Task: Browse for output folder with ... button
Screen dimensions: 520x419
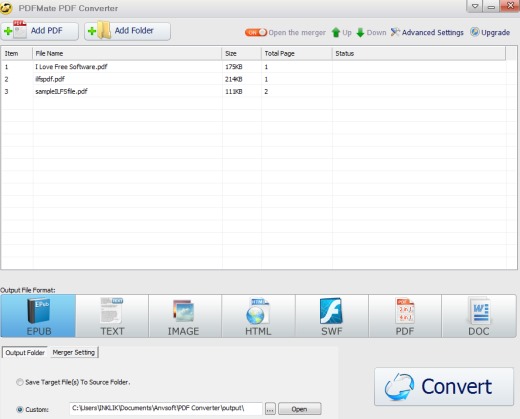Action: point(270,409)
